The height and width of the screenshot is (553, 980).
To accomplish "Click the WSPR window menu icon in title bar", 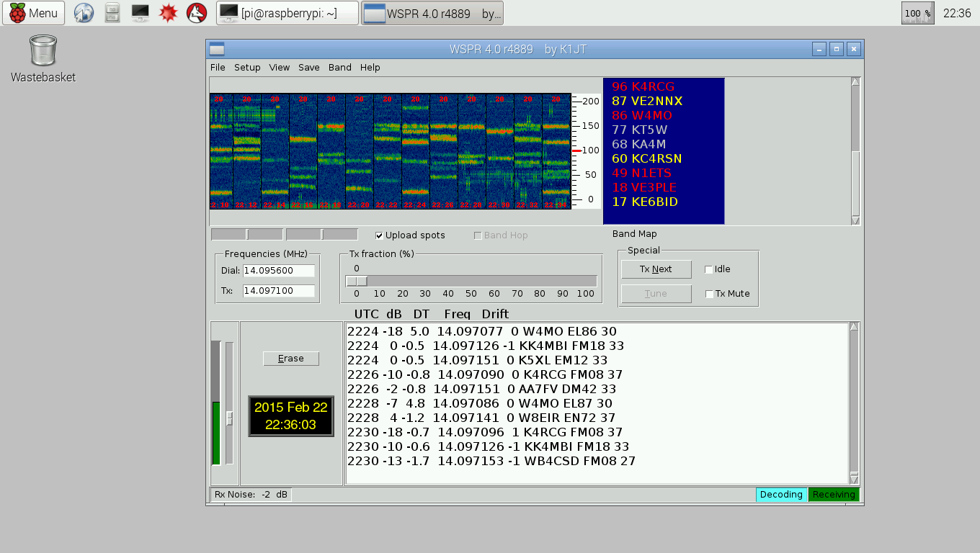I will pyautogui.click(x=217, y=49).
